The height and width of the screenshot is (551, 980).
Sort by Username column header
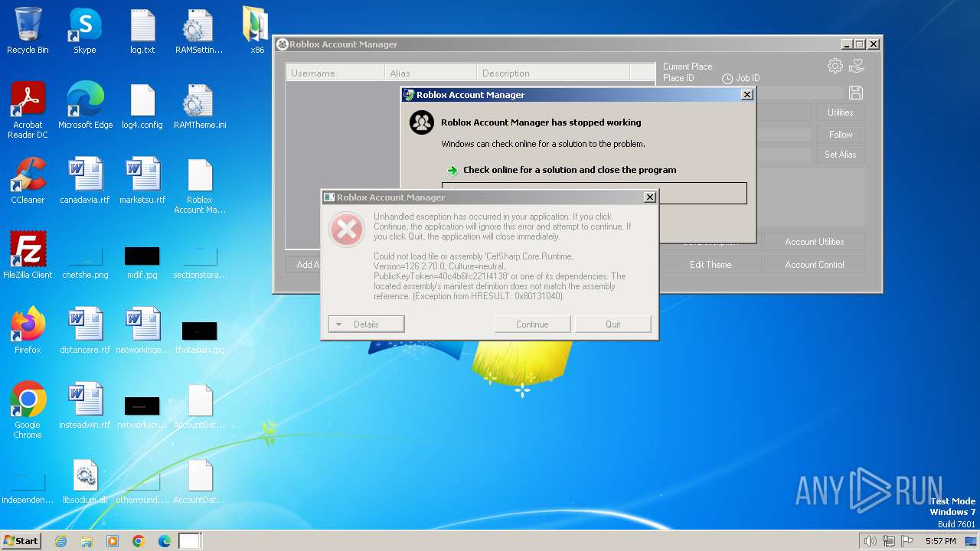335,73
